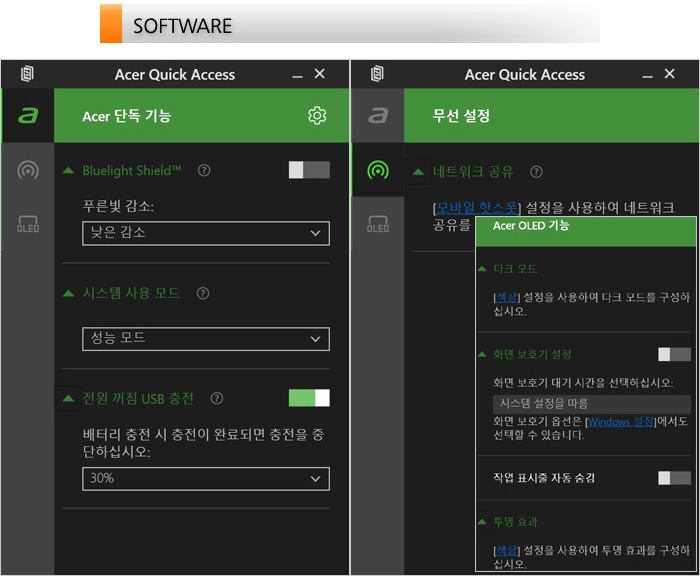Close left Acer Quick Access window
700x581 pixels.
[x=320, y=74]
